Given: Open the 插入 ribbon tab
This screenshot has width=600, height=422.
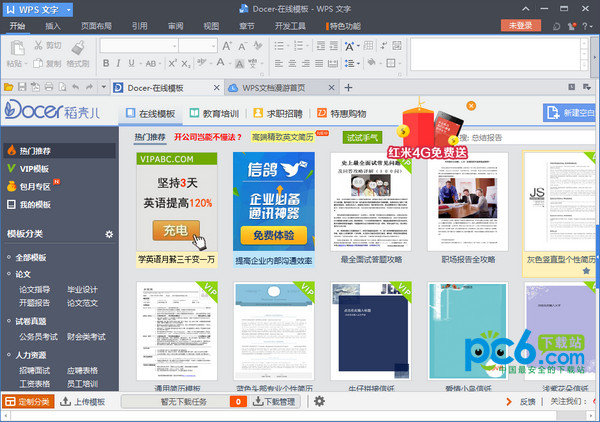Looking at the screenshot, I should tap(53, 26).
